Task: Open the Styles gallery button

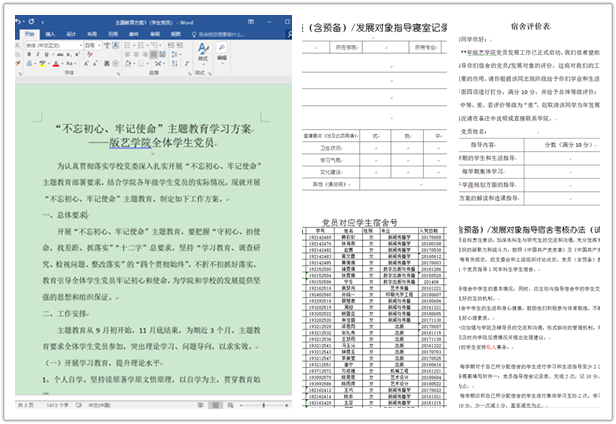Action: point(203,54)
